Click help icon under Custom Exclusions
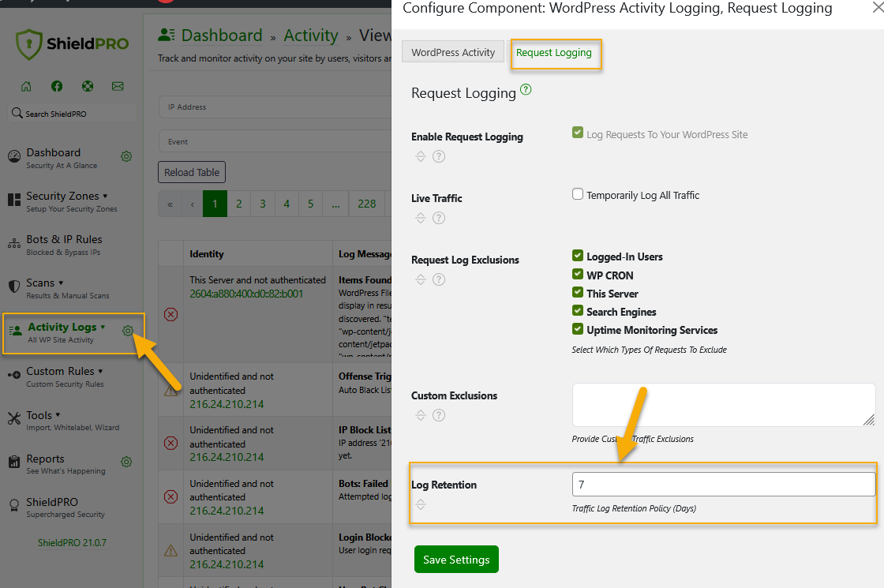 pyautogui.click(x=439, y=415)
